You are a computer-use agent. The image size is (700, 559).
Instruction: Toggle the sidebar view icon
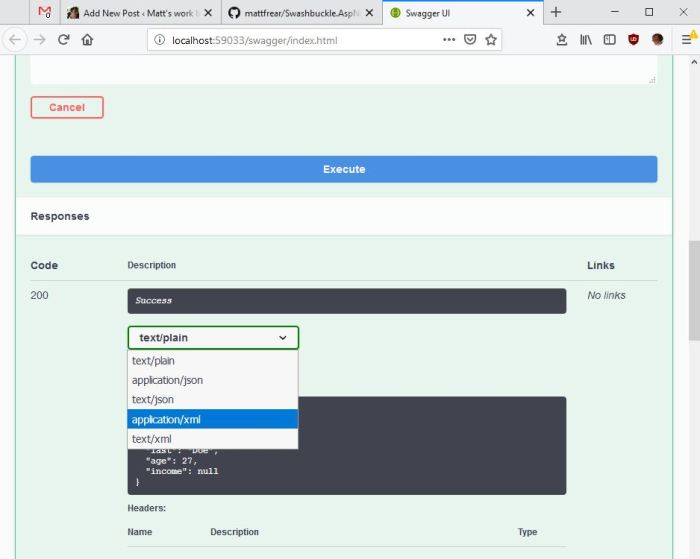[x=609, y=40]
